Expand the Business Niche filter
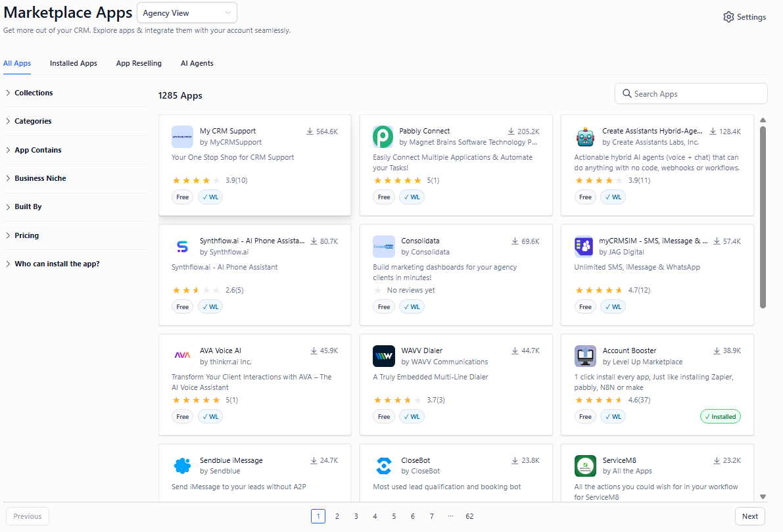The width and height of the screenshot is (783, 532). [76, 178]
